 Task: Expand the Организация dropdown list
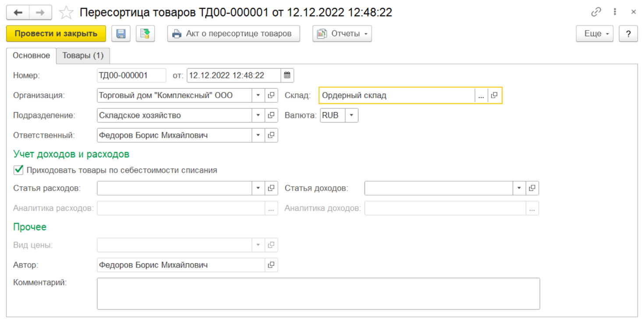[x=258, y=96]
